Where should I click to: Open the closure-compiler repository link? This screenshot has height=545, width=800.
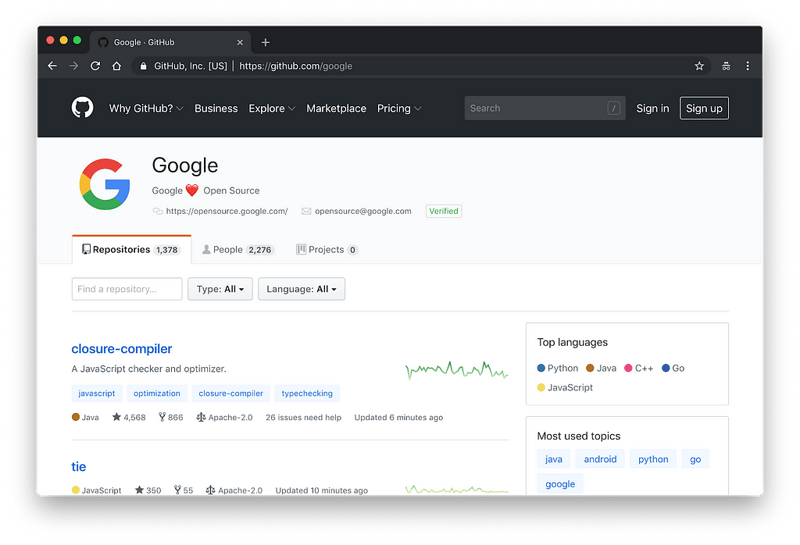point(122,349)
